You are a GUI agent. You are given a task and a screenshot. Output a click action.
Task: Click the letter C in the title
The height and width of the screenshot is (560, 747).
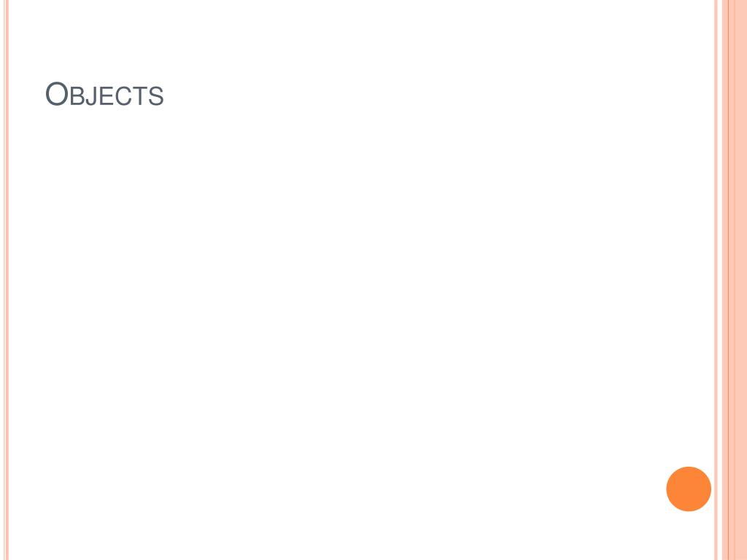click(x=124, y=96)
